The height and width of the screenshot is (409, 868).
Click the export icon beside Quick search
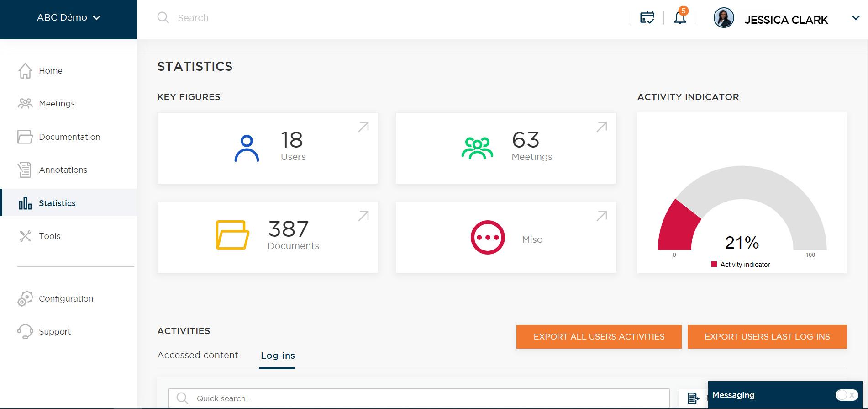pyautogui.click(x=694, y=398)
